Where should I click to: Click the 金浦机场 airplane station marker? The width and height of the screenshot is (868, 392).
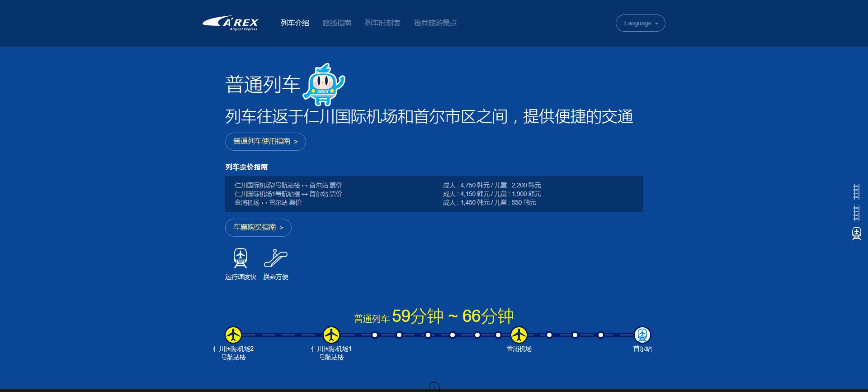[x=519, y=335]
